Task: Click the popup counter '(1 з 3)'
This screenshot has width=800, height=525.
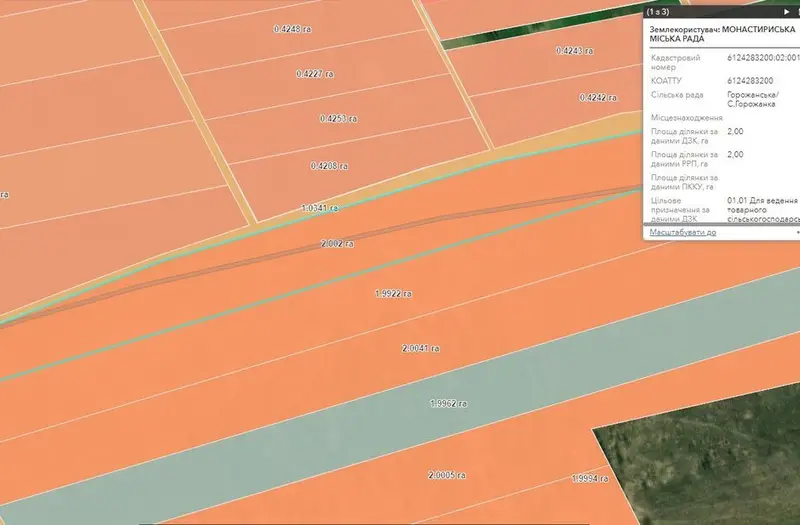Action: [658, 11]
